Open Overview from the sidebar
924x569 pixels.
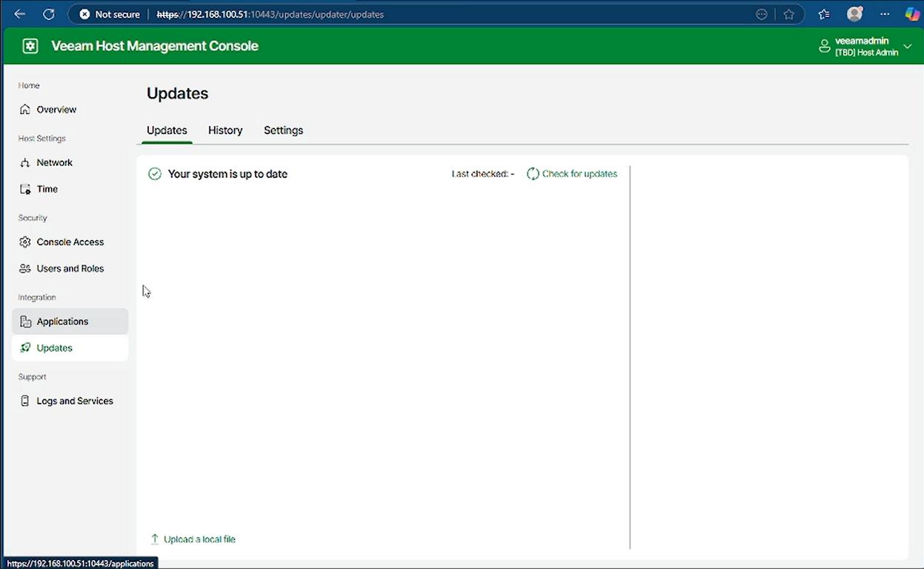click(x=56, y=110)
